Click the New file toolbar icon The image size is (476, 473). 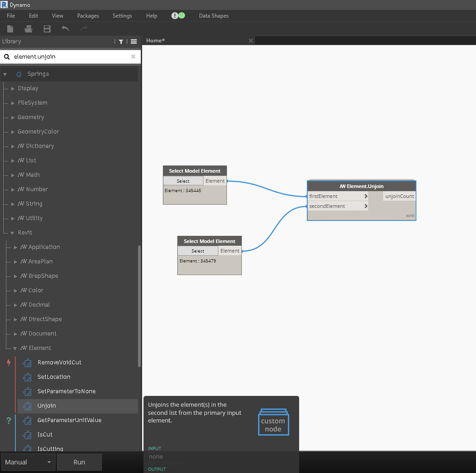click(x=10, y=29)
